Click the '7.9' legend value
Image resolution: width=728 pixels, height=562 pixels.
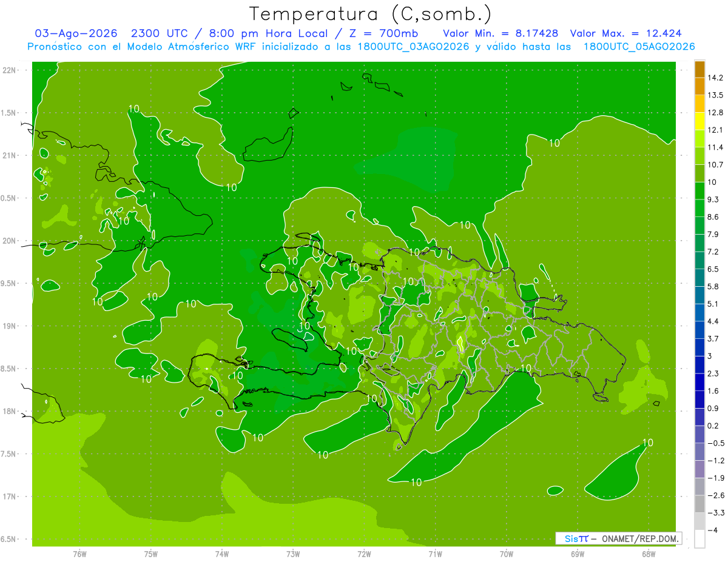[713, 234]
